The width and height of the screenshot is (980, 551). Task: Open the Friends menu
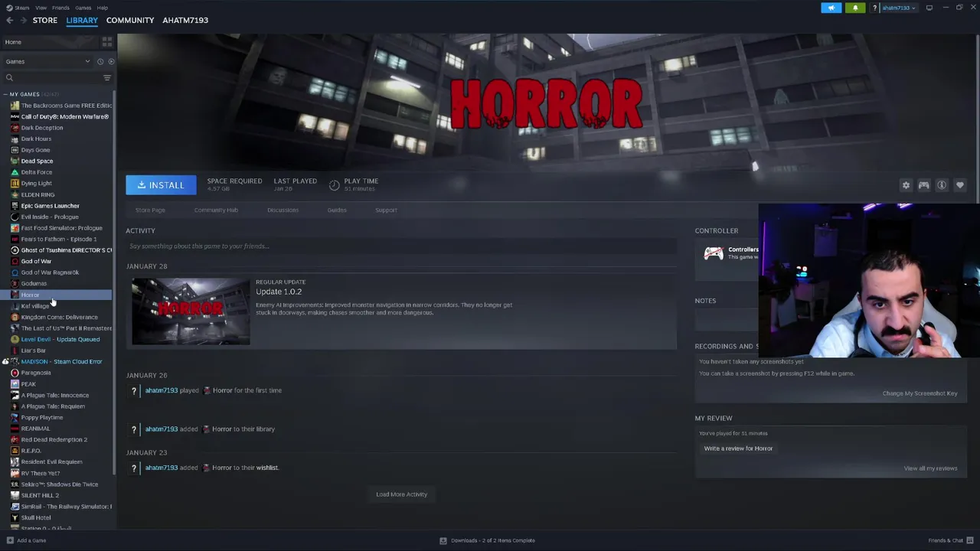pos(60,8)
